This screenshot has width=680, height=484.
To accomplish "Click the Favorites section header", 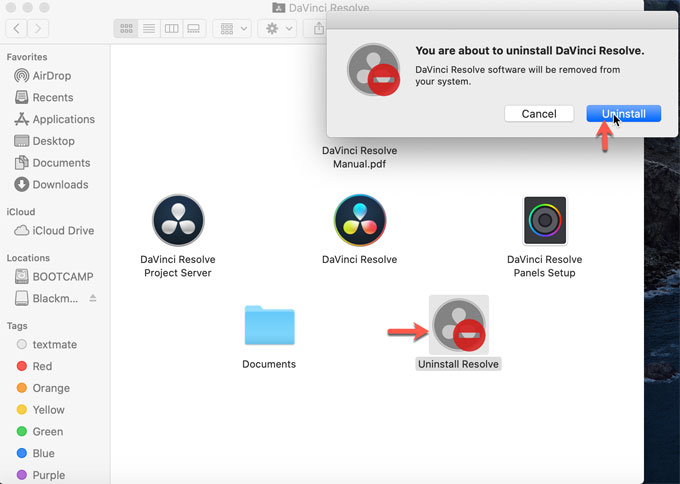I will [x=27, y=57].
